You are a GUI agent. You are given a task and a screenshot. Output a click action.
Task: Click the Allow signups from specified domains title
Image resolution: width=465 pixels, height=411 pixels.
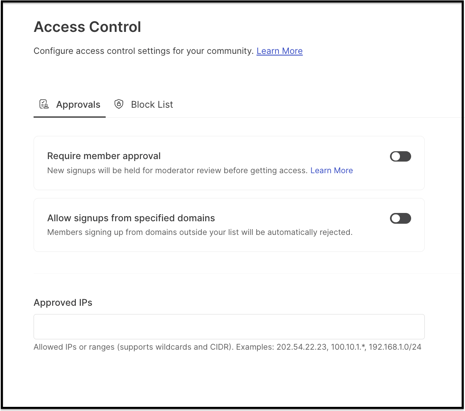point(131,218)
